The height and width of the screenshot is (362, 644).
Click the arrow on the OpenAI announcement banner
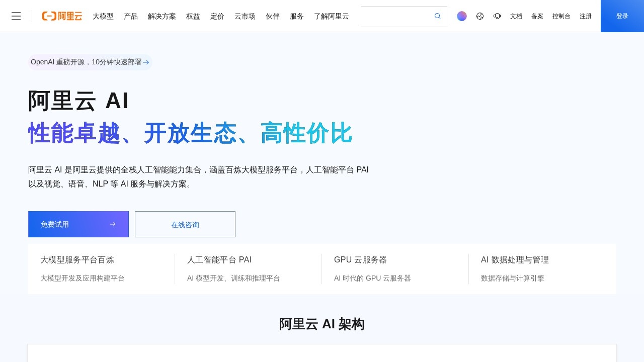(x=146, y=62)
